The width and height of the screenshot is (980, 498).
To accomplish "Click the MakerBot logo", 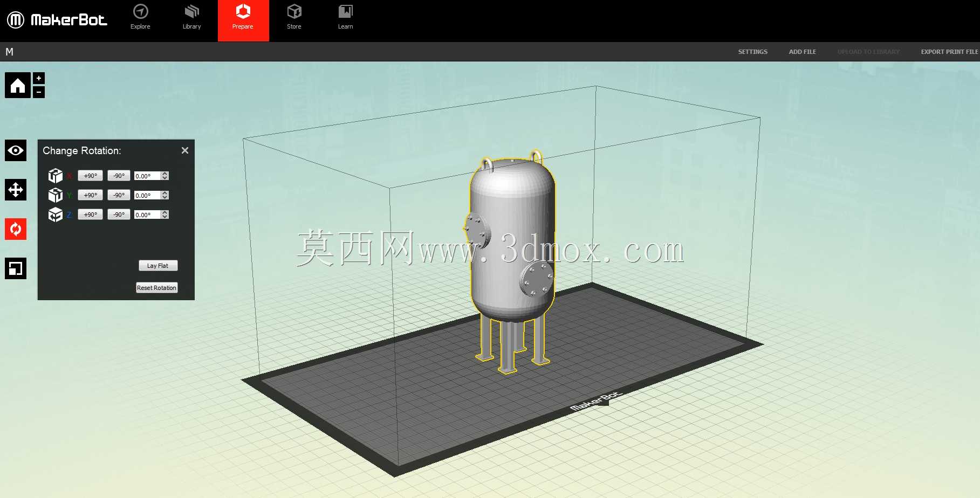I will 57,20.
